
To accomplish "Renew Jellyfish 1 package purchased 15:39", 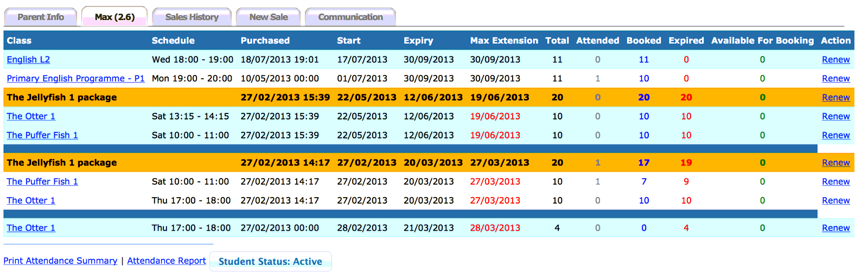I will [x=836, y=97].
